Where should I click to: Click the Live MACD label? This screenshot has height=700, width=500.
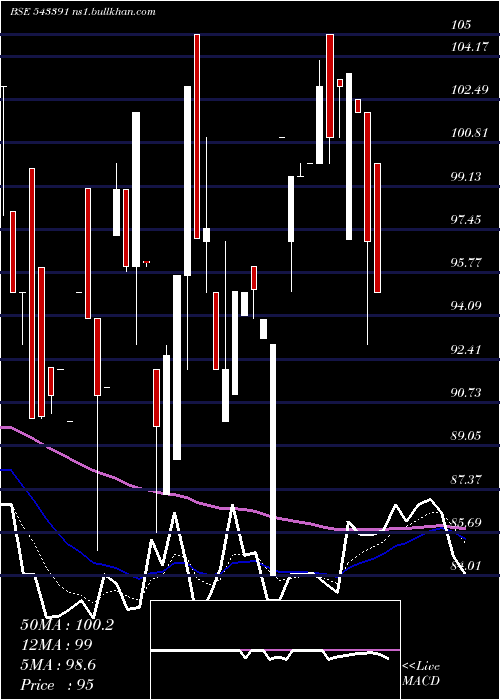coord(421,673)
